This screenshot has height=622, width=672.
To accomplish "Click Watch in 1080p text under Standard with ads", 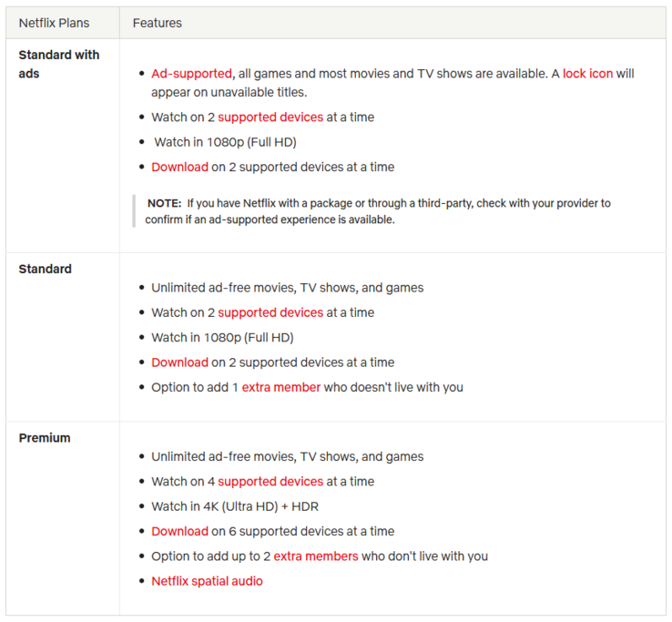I will coord(225,142).
